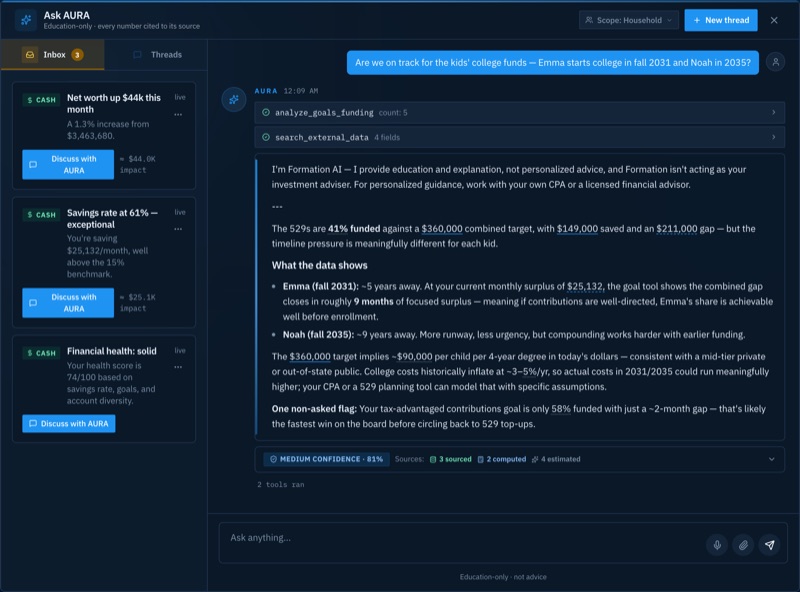Viewport: 800px width, 592px height.
Task: Click the MEDIUM CONFIDENCE 81% badge
Action: 327,459
